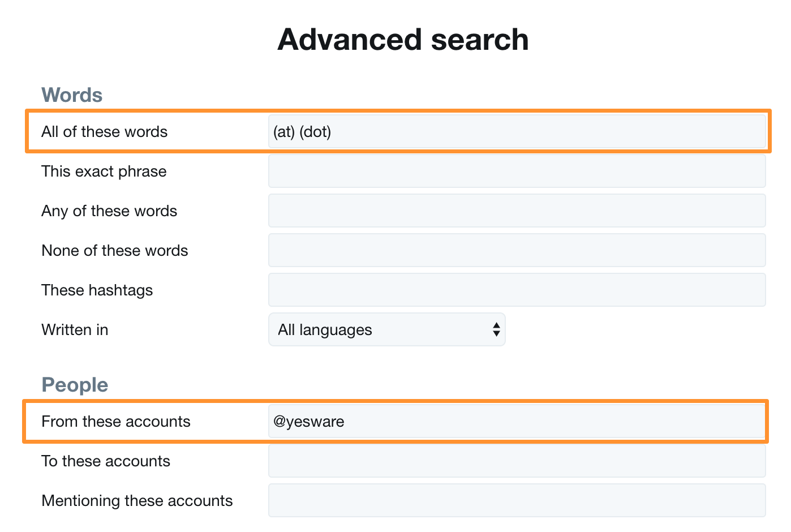Viewport: 791px width, 532px height.
Task: Activate the 'These hashtags' input box
Action: click(x=517, y=290)
